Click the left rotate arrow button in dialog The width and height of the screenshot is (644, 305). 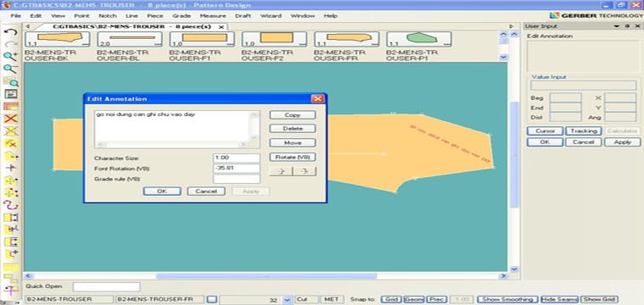tap(281, 171)
